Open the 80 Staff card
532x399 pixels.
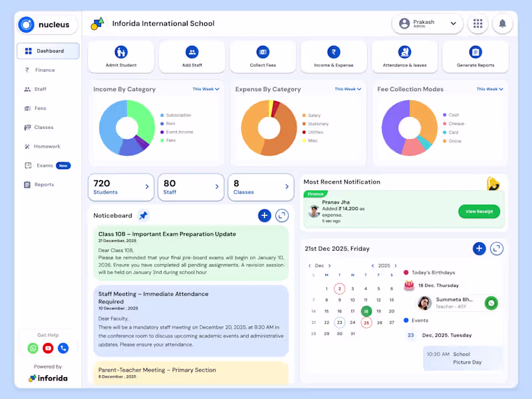191,188
